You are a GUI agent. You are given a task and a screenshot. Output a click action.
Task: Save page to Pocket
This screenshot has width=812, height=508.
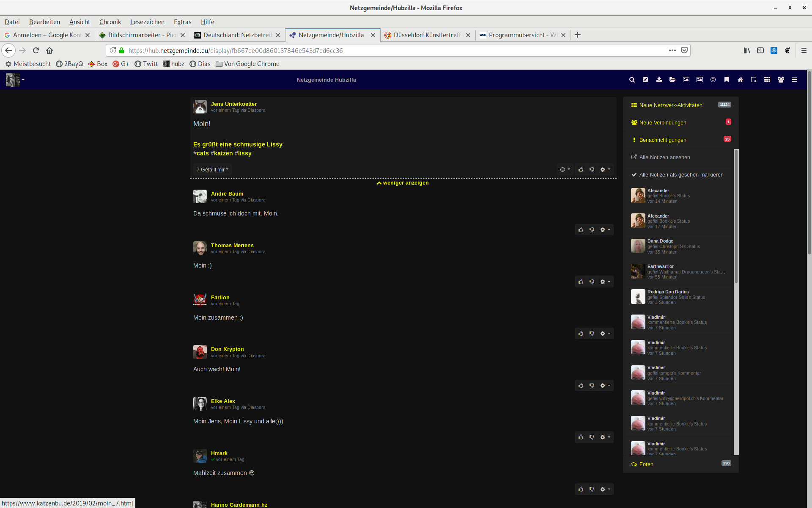point(684,50)
